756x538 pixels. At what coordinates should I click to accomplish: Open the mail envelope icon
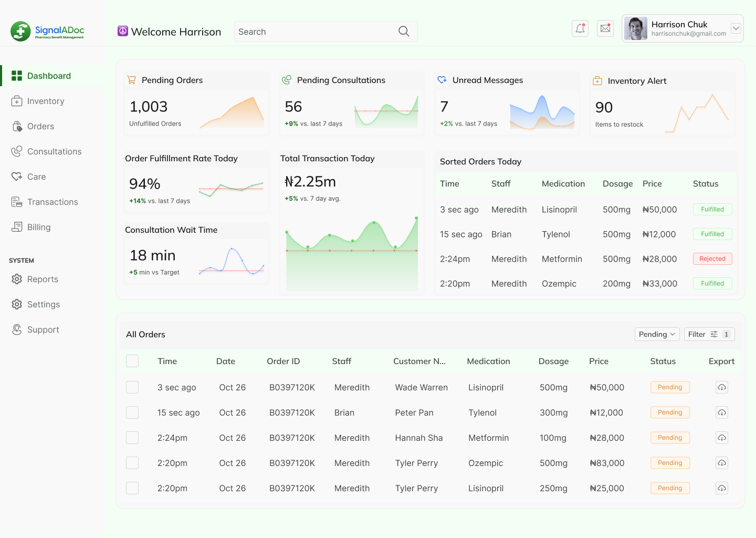(x=605, y=28)
